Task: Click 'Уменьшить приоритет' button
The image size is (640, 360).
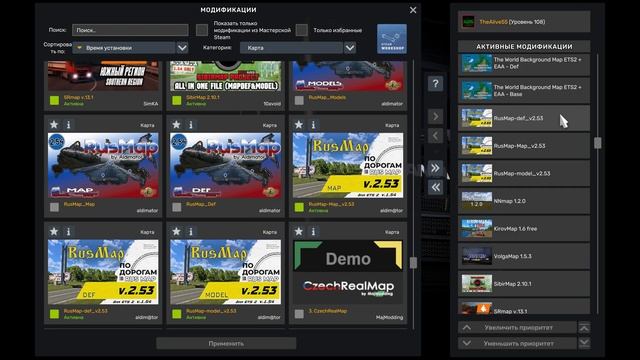Action: click(517, 343)
